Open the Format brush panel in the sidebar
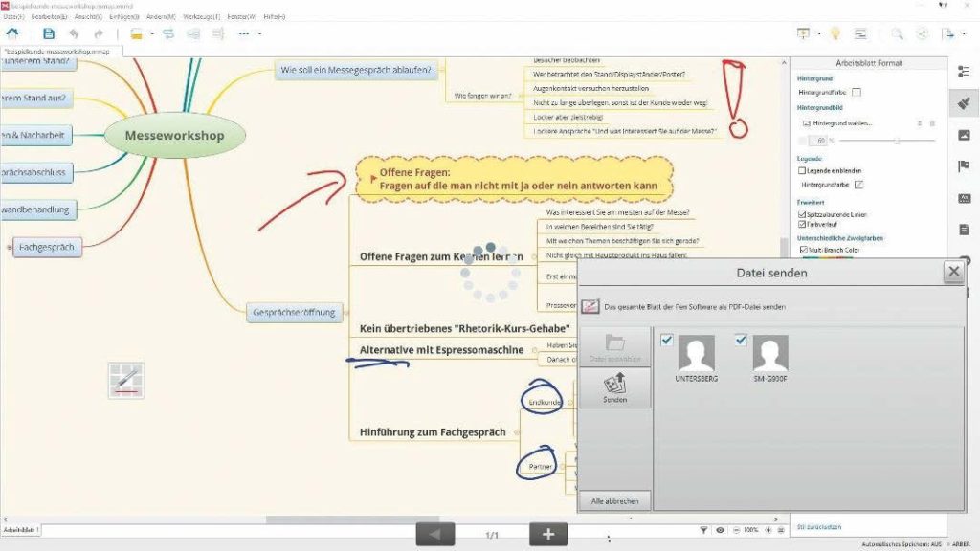 point(964,103)
